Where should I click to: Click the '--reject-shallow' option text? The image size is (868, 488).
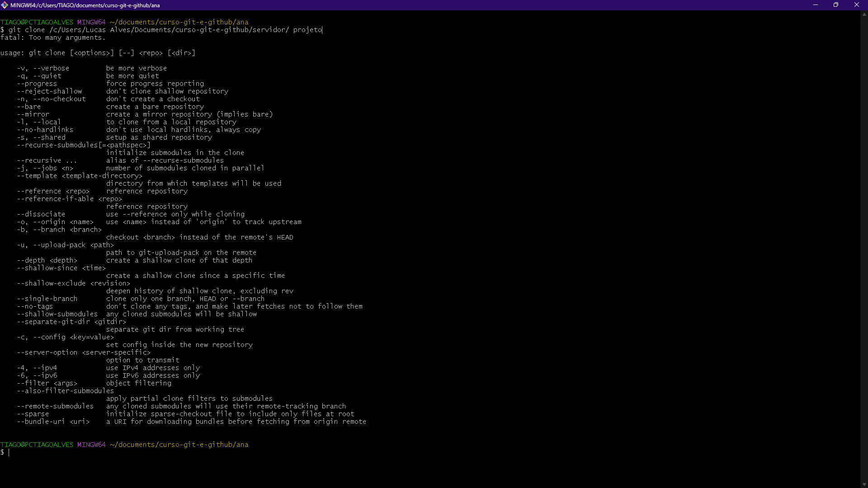point(49,91)
